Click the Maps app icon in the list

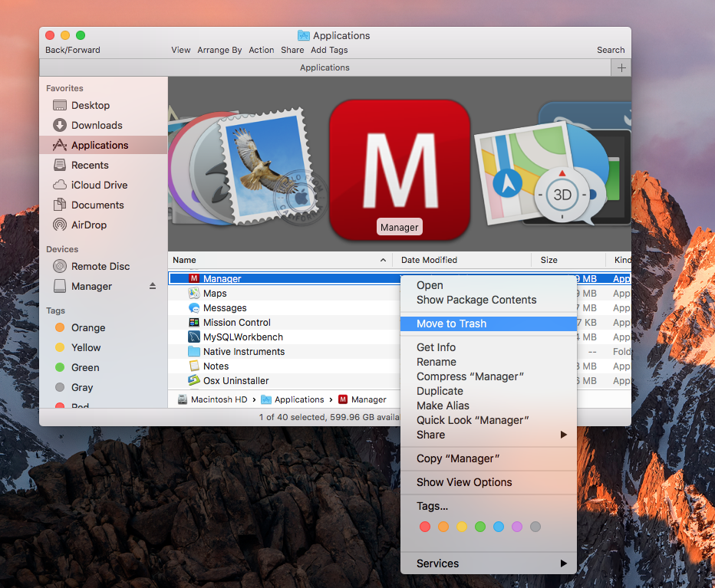pyautogui.click(x=194, y=294)
